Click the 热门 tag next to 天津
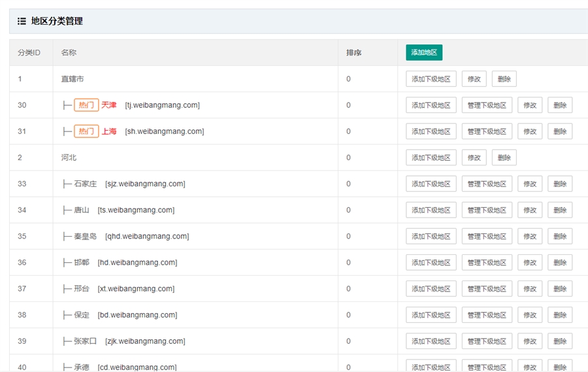 (x=86, y=105)
